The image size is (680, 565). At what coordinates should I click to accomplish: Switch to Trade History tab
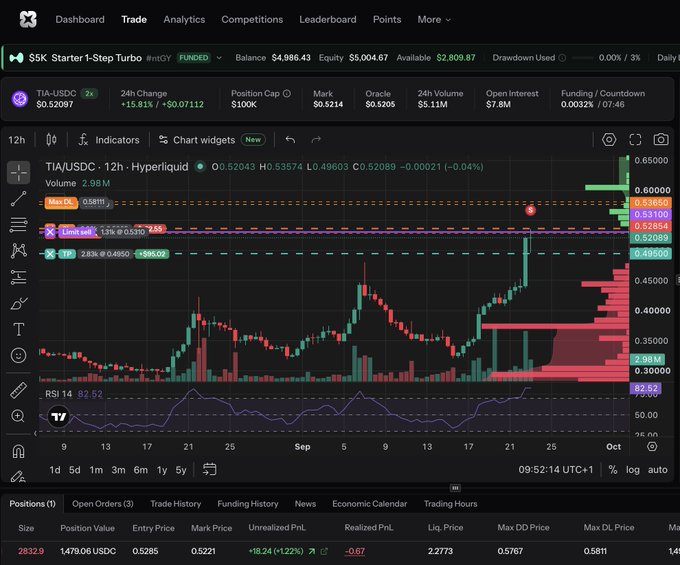175,504
